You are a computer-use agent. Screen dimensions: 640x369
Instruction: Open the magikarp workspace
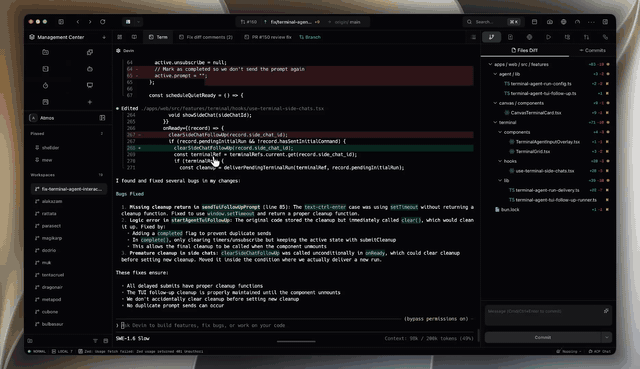pos(52,238)
